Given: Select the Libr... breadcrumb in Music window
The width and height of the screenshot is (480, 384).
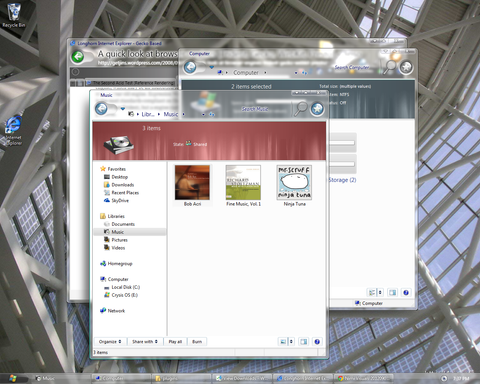Looking at the screenshot, I should pos(148,114).
